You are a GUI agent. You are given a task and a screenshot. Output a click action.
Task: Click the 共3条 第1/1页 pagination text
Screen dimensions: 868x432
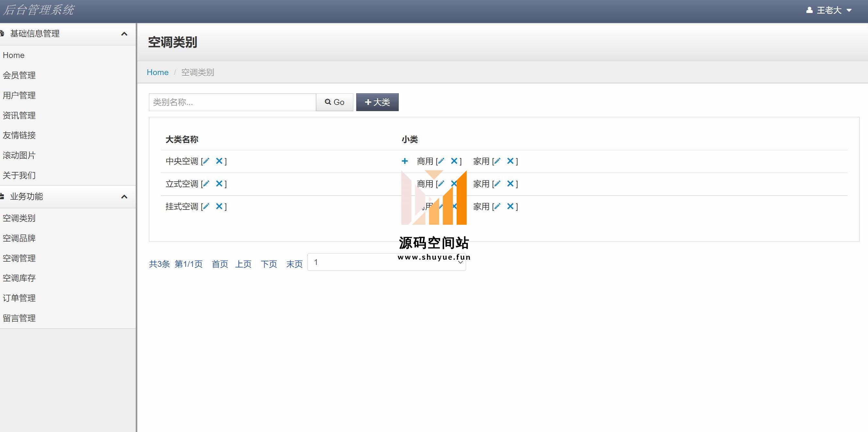click(x=176, y=264)
